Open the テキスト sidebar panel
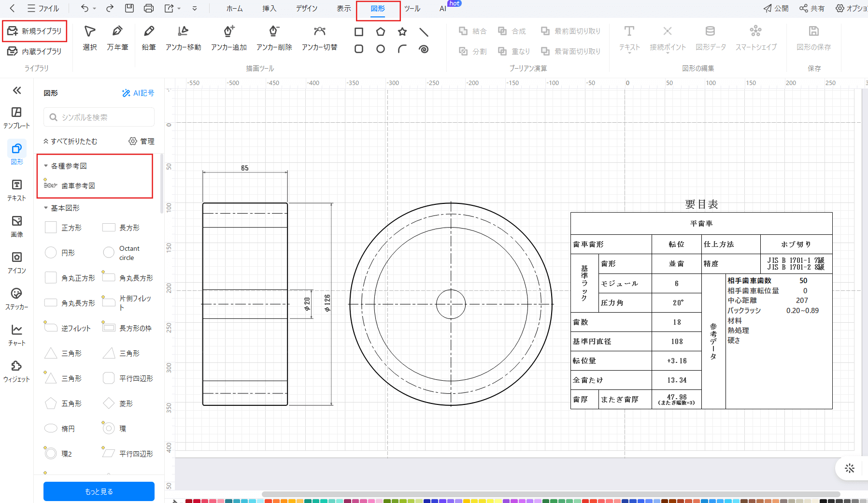Screen dimensions: 868x503 click(x=16, y=190)
